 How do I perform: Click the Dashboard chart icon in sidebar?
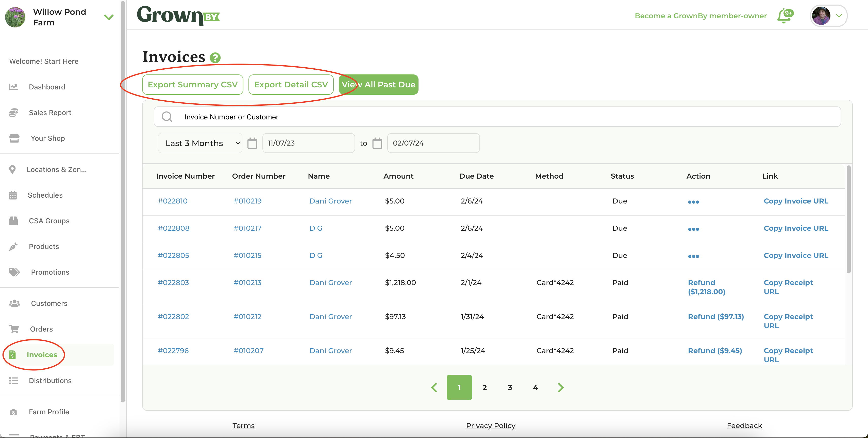click(13, 87)
